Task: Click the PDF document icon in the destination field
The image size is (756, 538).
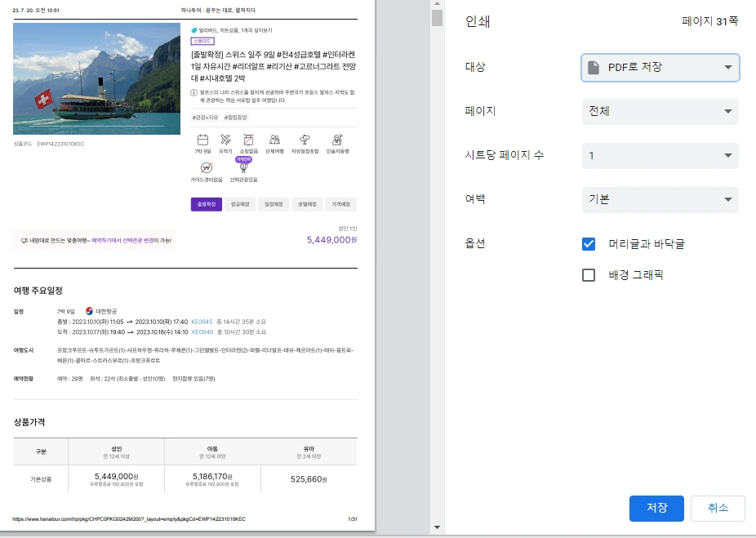Action: pos(594,68)
